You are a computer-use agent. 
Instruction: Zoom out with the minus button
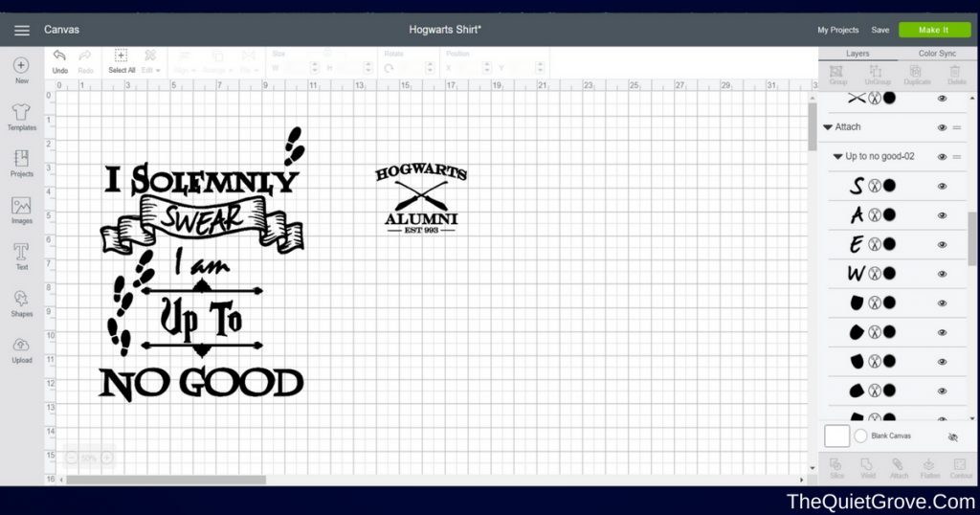pyautogui.click(x=71, y=459)
